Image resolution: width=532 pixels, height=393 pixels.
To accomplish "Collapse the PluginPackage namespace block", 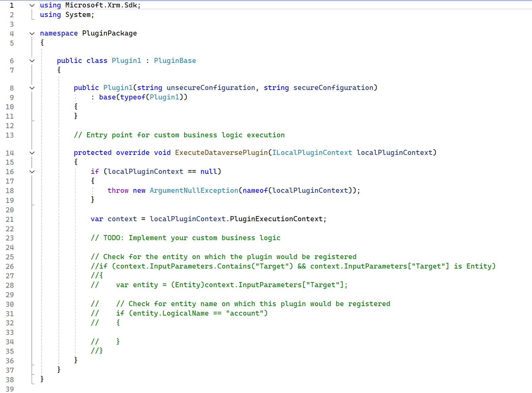I will coord(32,33).
